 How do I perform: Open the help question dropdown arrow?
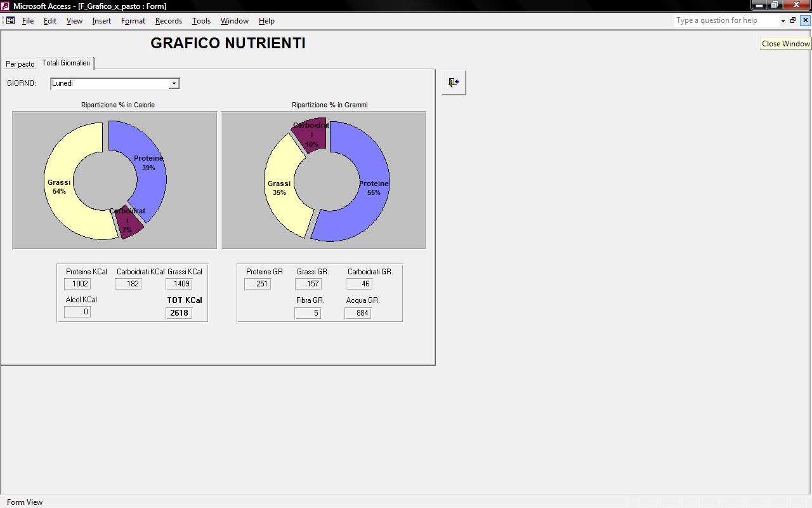tap(783, 20)
